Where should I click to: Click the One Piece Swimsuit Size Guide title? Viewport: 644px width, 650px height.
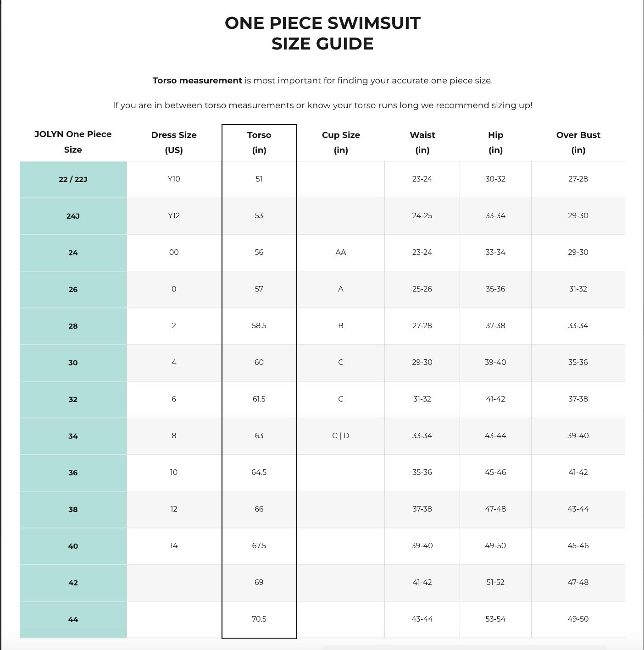[322, 33]
